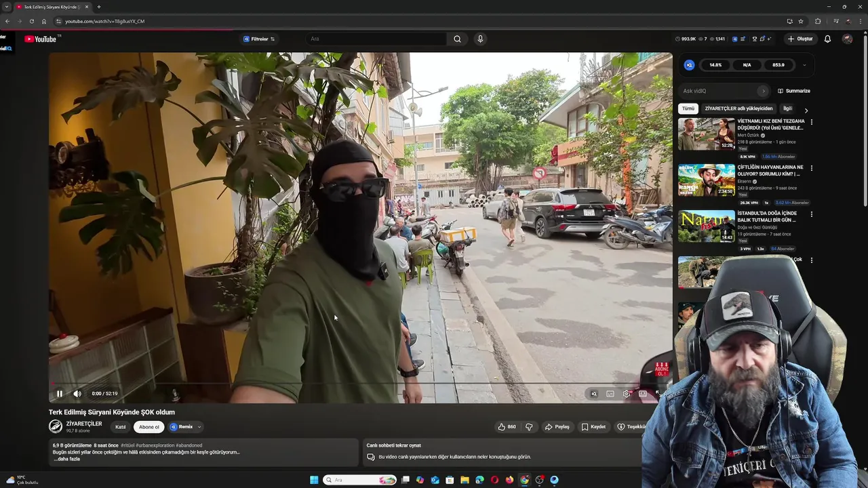Pause the YouTube video
Image resolution: width=868 pixels, height=488 pixels.
point(60,394)
